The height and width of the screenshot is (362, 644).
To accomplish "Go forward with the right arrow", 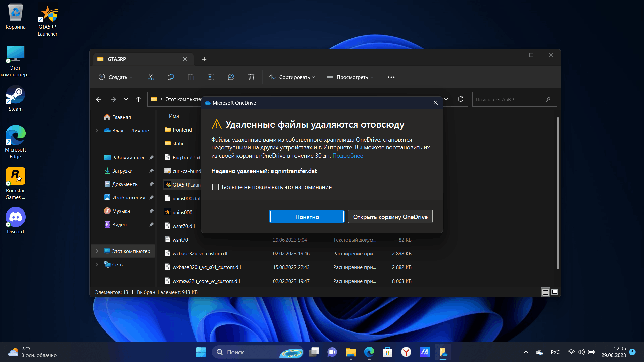I will pos(113,99).
